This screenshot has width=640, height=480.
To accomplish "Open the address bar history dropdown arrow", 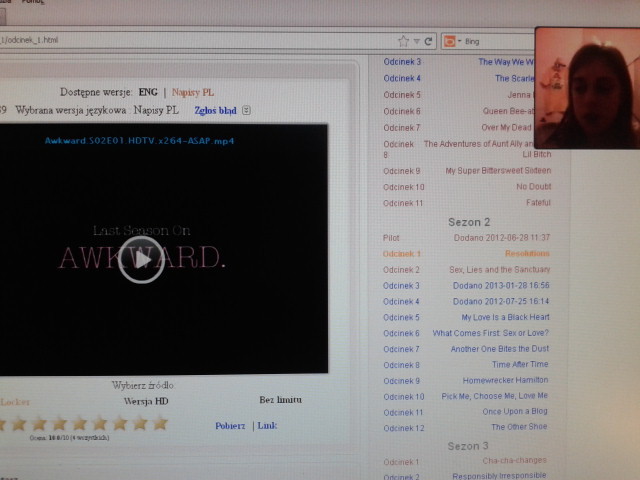I will [417, 41].
